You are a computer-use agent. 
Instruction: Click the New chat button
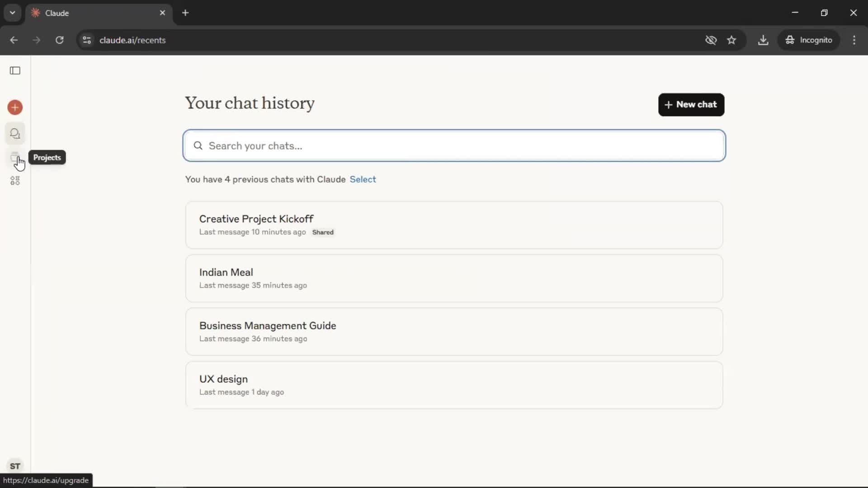tap(691, 105)
